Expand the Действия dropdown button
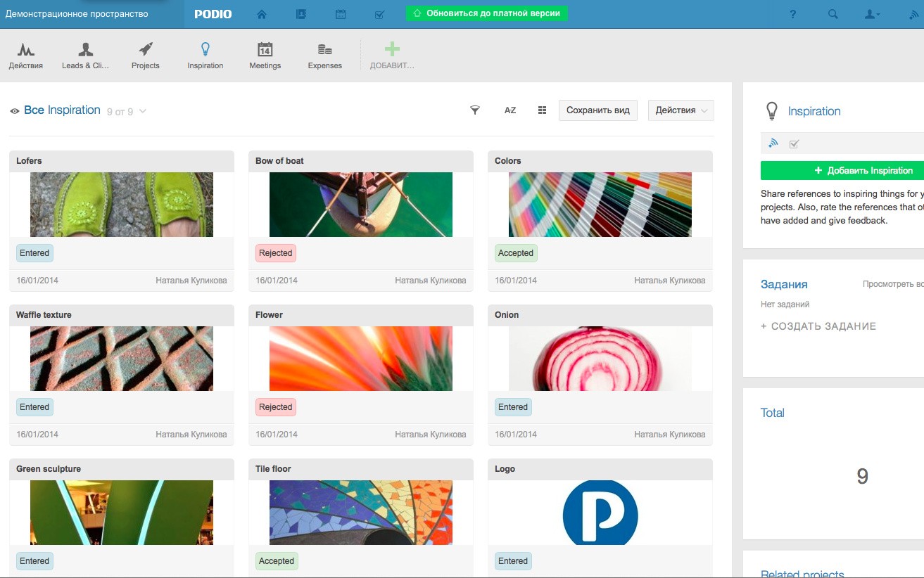Screen dimensions: 924x578 (681, 110)
